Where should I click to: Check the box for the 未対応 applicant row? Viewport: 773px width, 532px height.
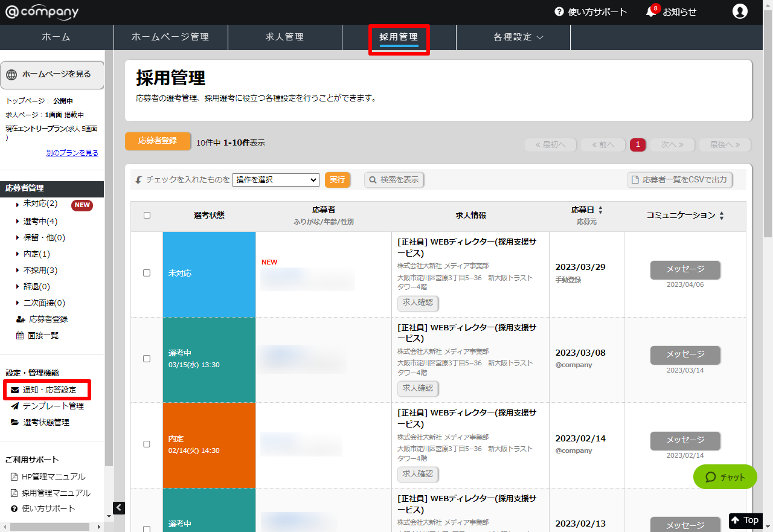tap(147, 273)
